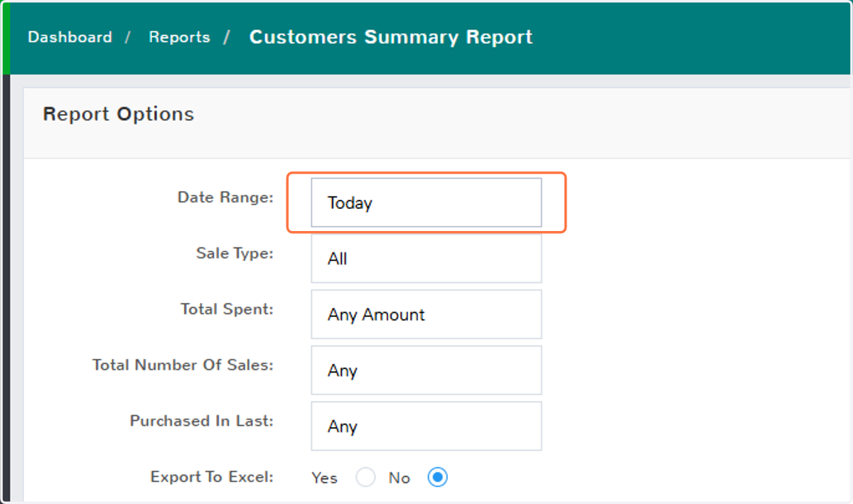This screenshot has width=853, height=504.
Task: Click the Customers Summary Report title
Action: pos(391,37)
